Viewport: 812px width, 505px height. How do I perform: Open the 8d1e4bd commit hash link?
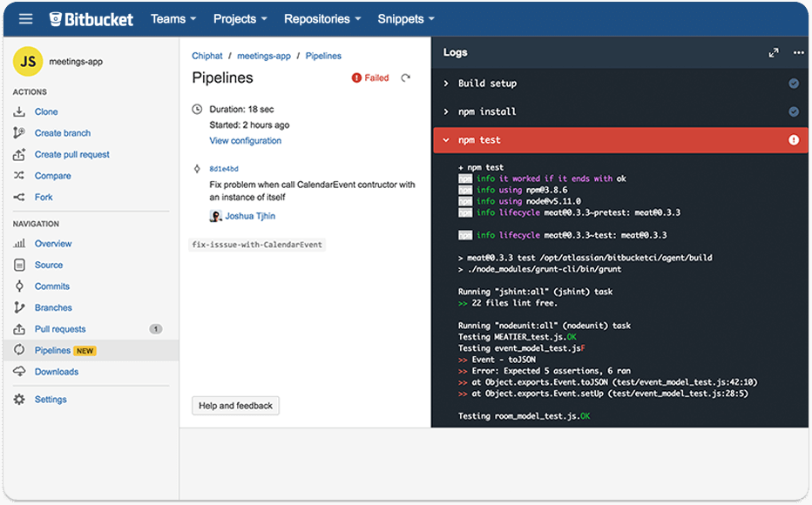[x=224, y=169]
